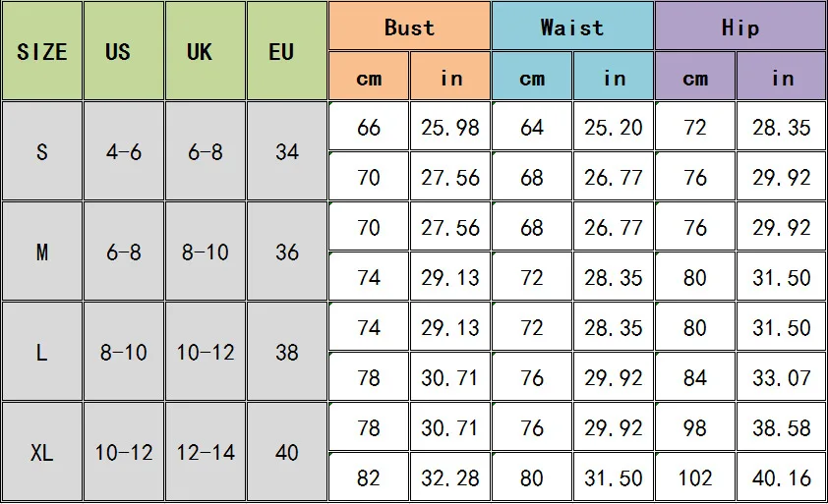Screen dimensions: 828x504
Task: Click the 32.28 inch bust value
Action: [450, 478]
